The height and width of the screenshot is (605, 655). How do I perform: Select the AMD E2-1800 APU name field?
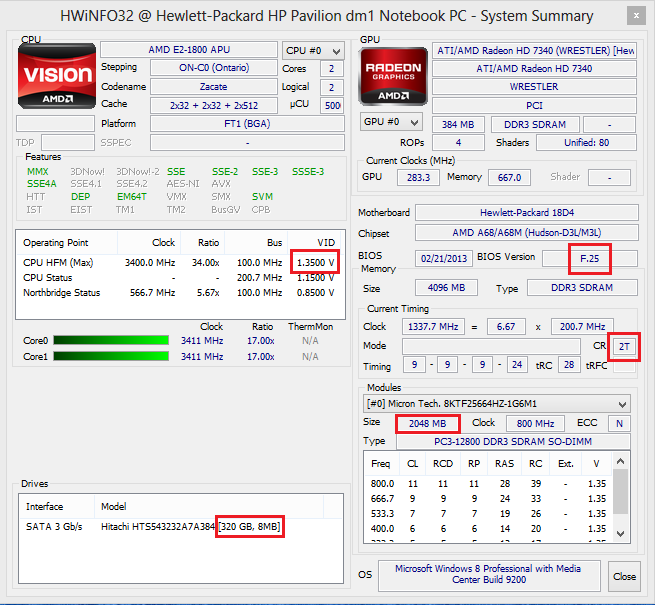[189, 50]
